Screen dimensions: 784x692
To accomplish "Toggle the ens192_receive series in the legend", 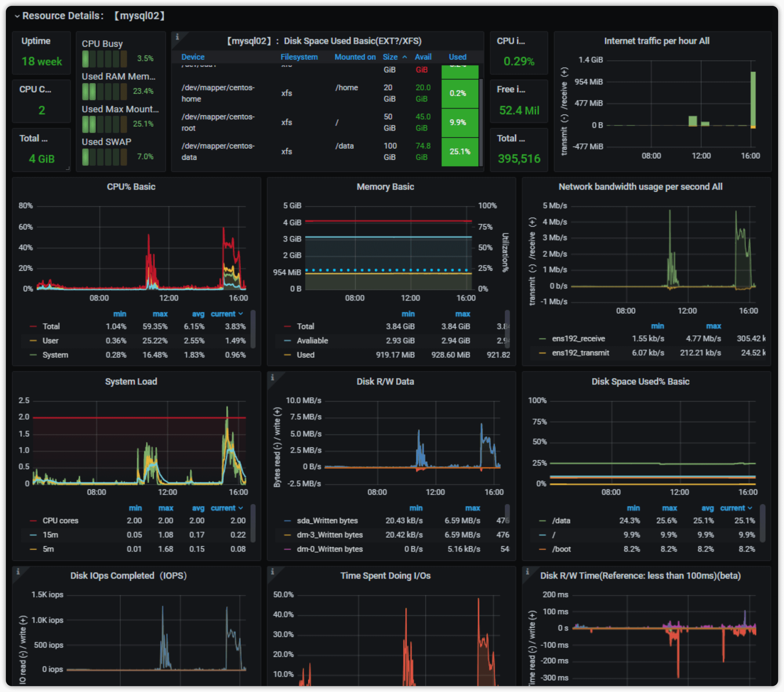I will pyautogui.click(x=578, y=339).
